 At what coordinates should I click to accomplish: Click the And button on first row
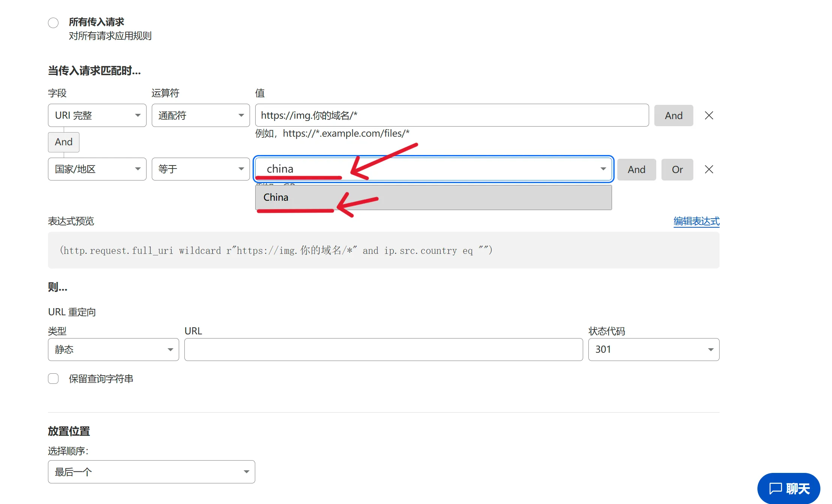click(673, 115)
